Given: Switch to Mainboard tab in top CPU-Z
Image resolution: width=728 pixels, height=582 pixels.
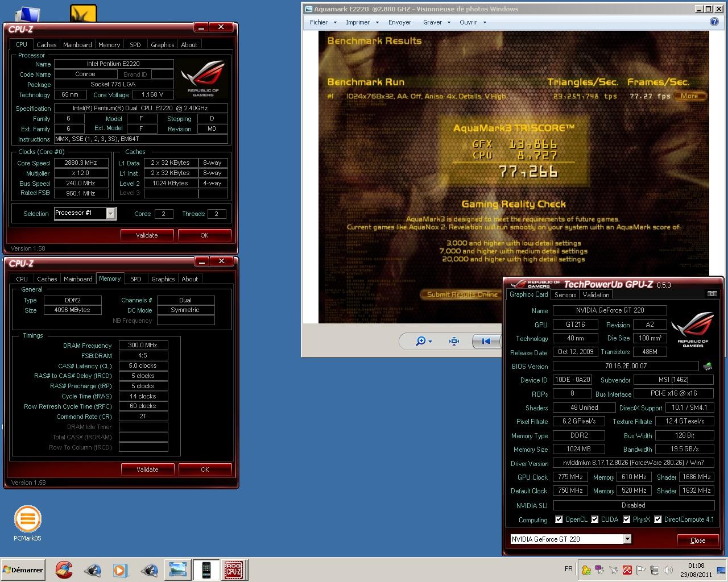Looking at the screenshot, I should tap(77, 45).
